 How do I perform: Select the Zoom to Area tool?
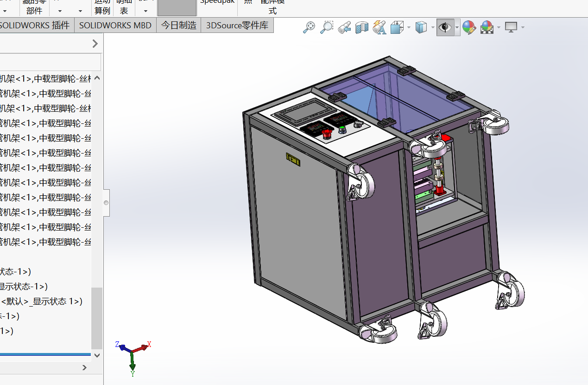[327, 27]
